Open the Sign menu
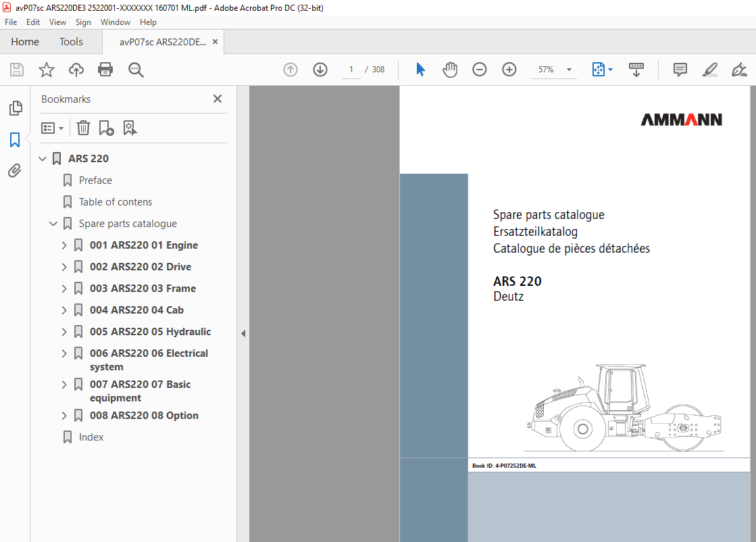756x542 pixels. pyautogui.click(x=83, y=22)
